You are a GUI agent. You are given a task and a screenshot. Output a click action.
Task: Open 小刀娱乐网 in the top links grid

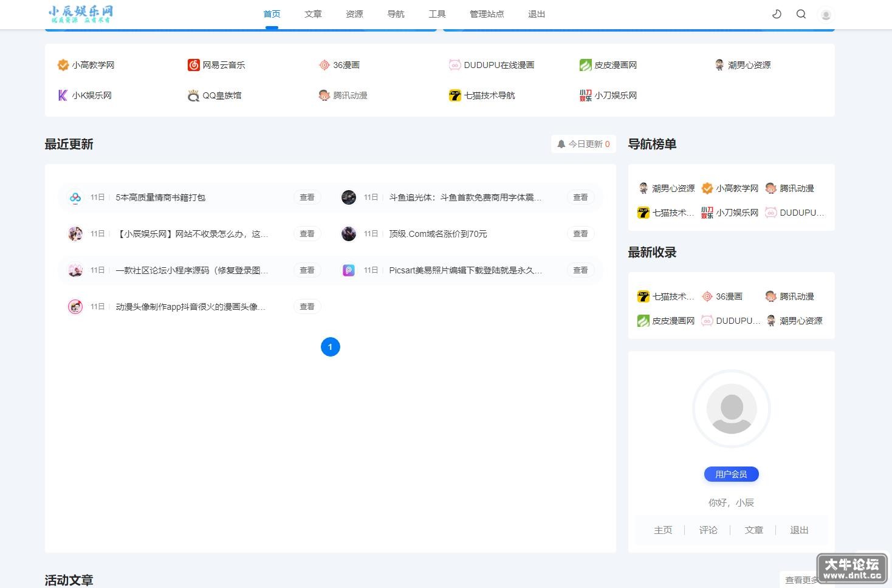608,95
